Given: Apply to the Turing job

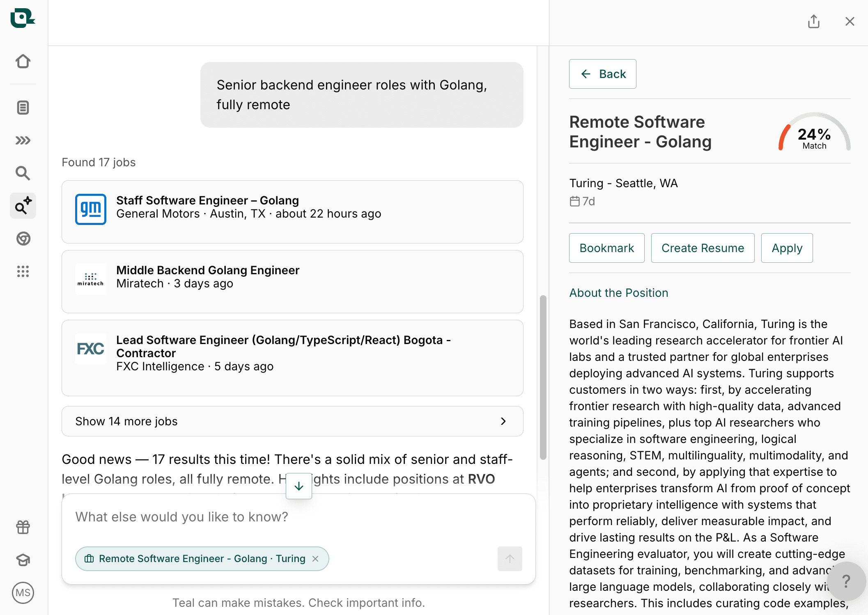Looking at the screenshot, I should pos(787,248).
